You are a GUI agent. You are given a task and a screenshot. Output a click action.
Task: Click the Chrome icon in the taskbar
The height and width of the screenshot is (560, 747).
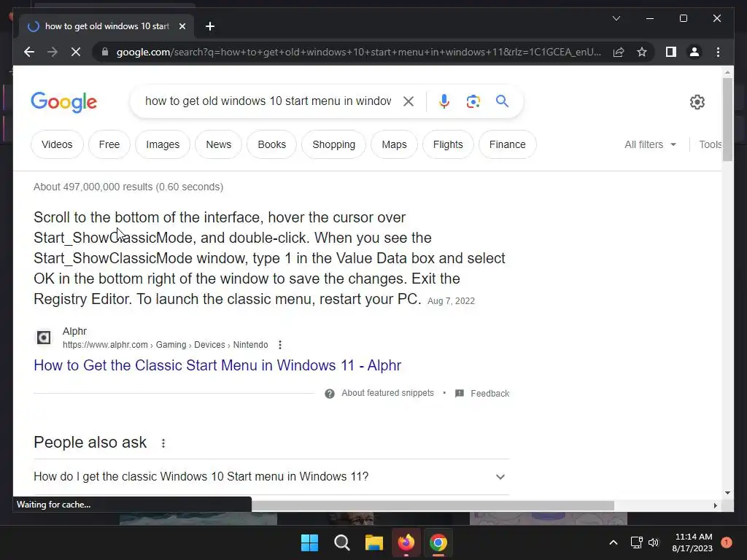click(438, 542)
